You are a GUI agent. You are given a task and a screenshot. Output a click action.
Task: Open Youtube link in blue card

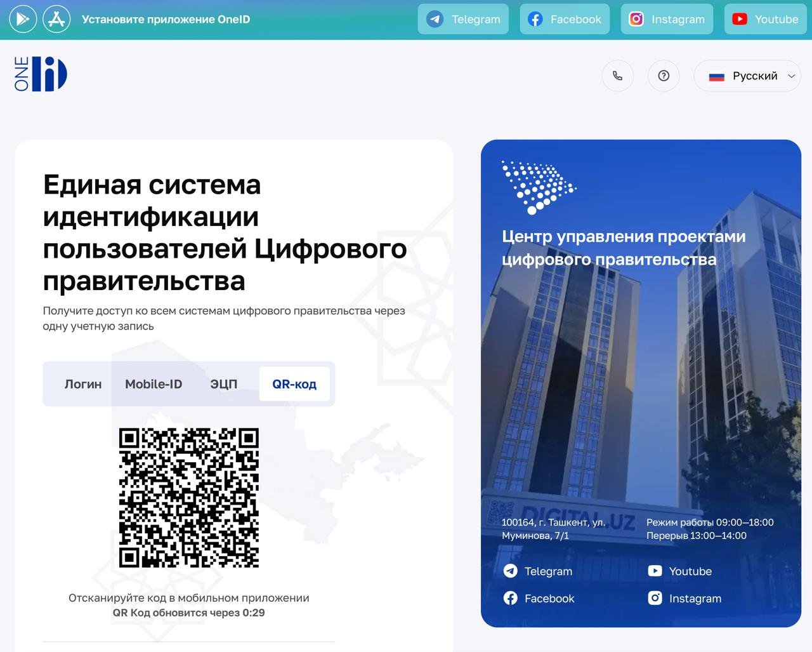pos(679,571)
